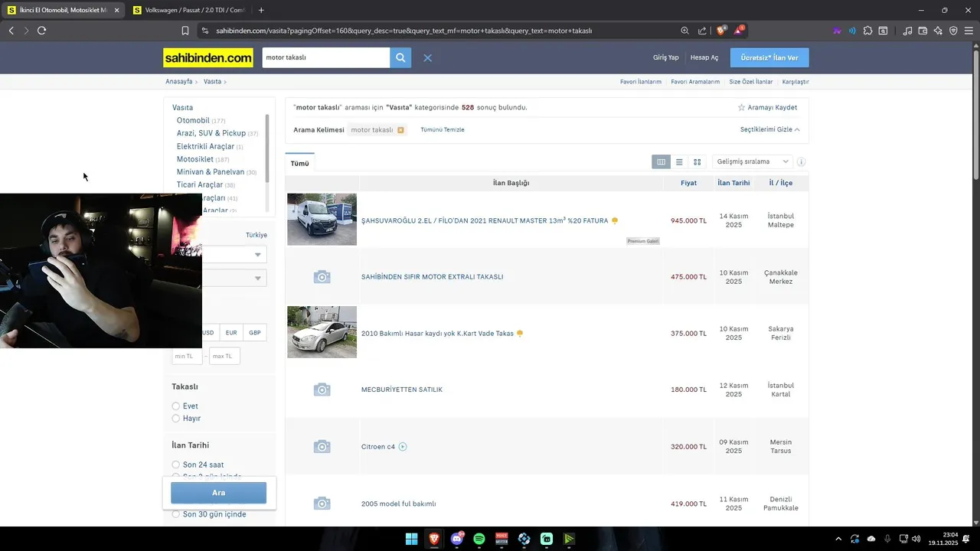
Task: Click Tümünü Temizle link
Action: pyautogui.click(x=443, y=130)
